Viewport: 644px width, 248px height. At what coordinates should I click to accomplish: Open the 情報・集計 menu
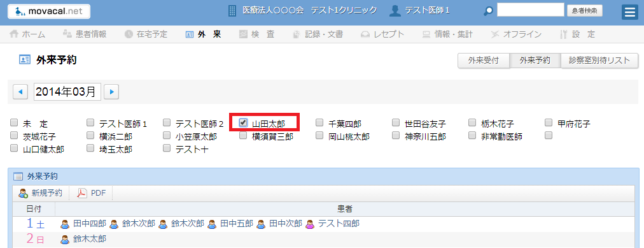click(447, 34)
